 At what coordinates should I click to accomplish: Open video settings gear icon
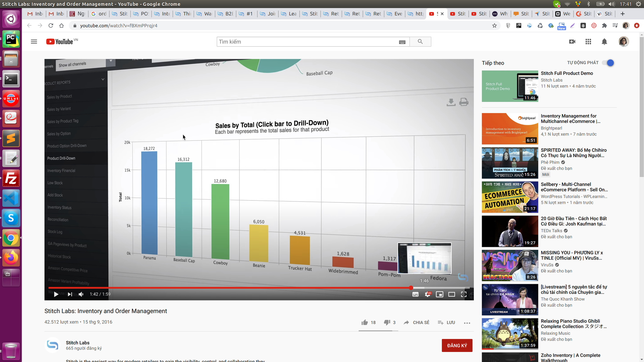(x=427, y=294)
